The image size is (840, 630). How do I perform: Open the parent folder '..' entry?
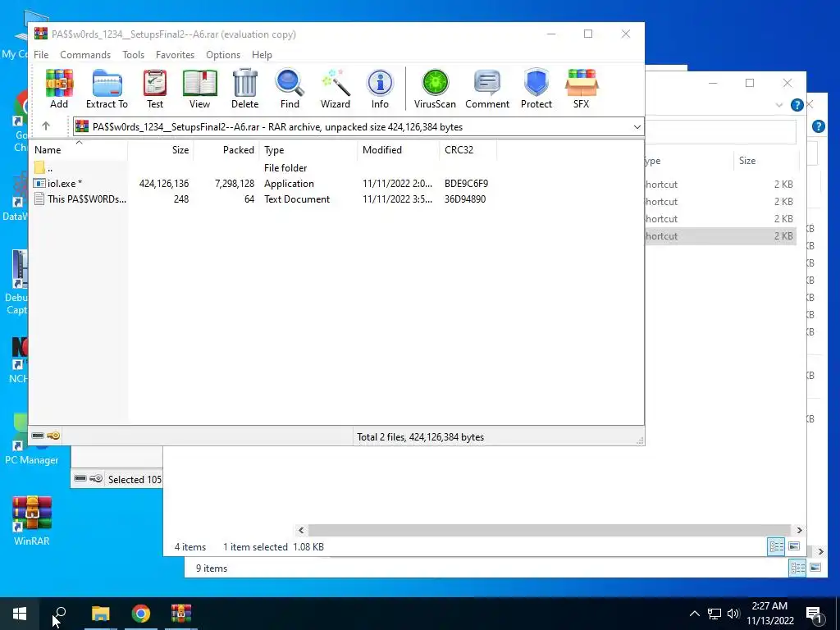coord(43,167)
